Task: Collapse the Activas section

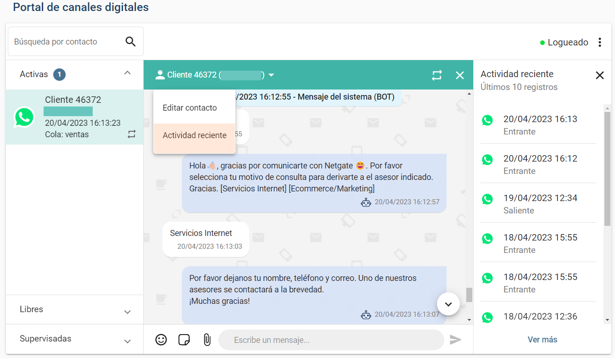Action: [x=128, y=73]
